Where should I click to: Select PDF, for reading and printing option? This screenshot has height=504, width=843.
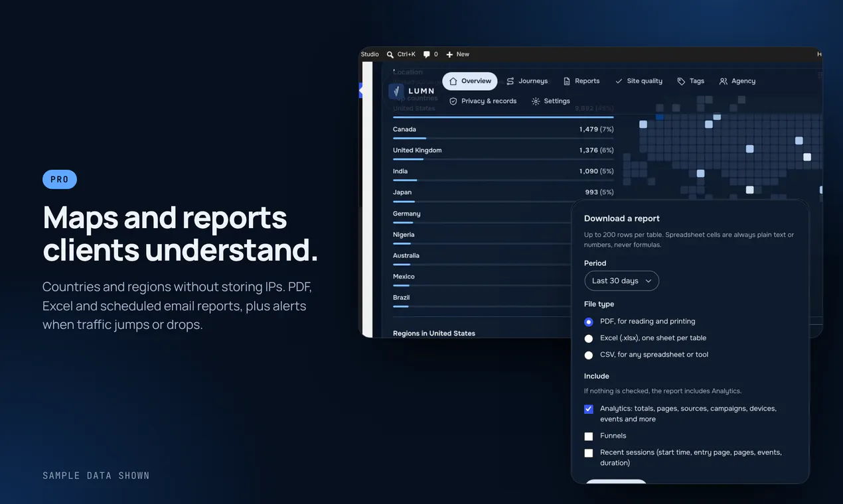tap(589, 322)
